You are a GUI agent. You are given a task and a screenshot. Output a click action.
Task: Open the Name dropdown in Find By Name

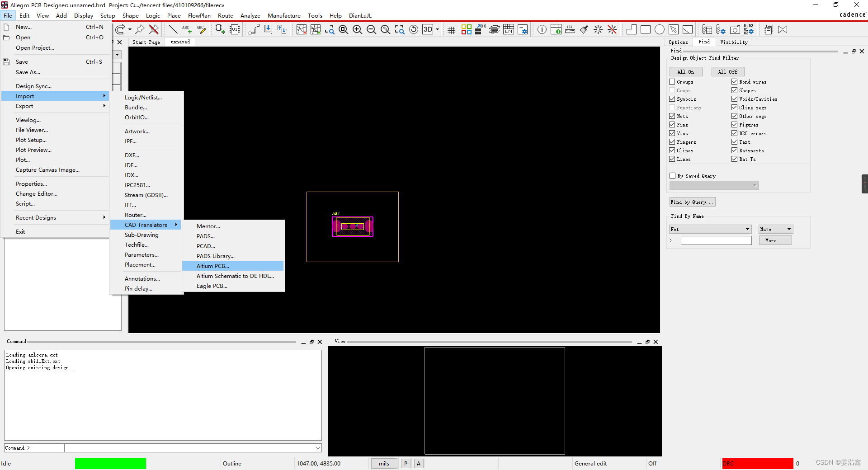[x=776, y=229]
